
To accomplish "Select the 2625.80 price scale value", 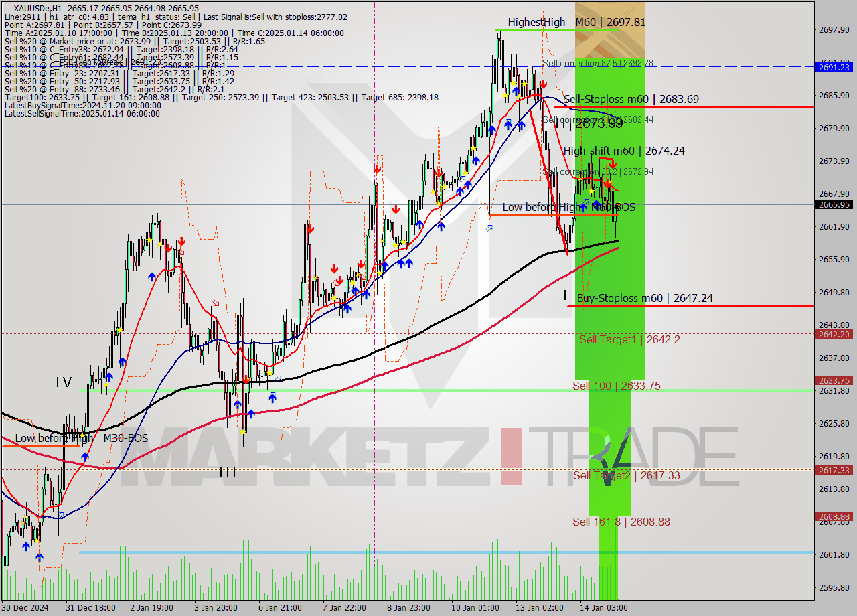I will coord(834,423).
